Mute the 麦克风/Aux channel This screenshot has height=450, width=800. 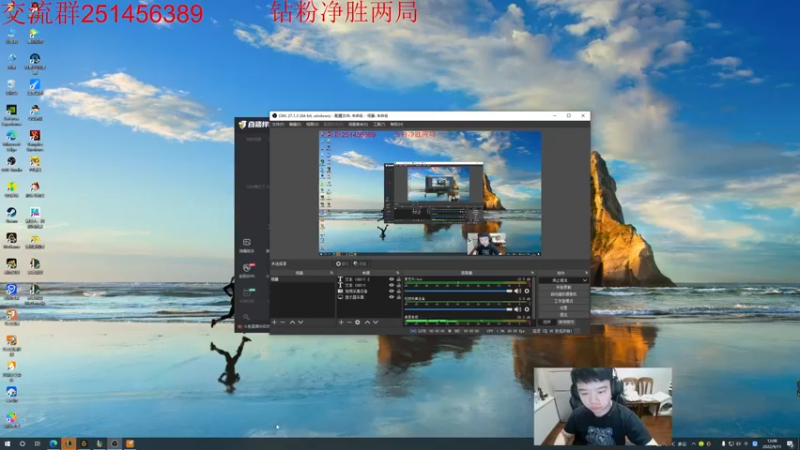(x=517, y=291)
